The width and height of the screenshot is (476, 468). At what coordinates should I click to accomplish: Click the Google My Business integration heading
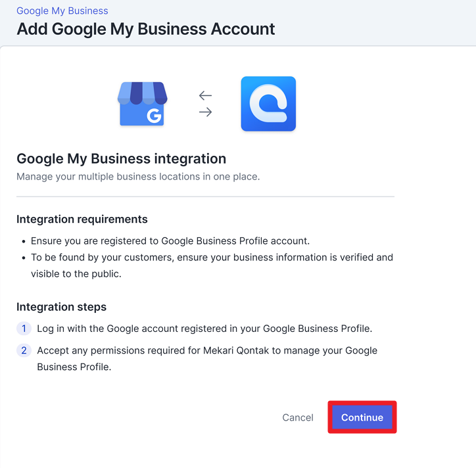coord(122,158)
